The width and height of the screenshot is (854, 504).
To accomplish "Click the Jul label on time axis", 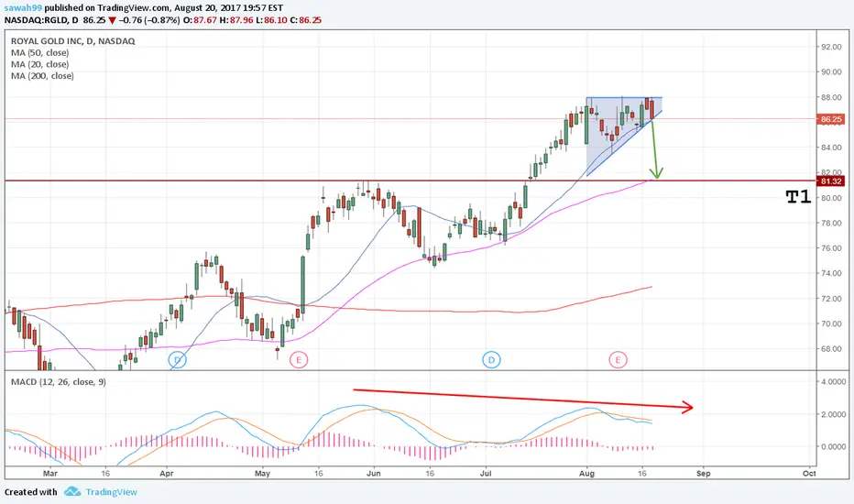I will pos(486,474).
